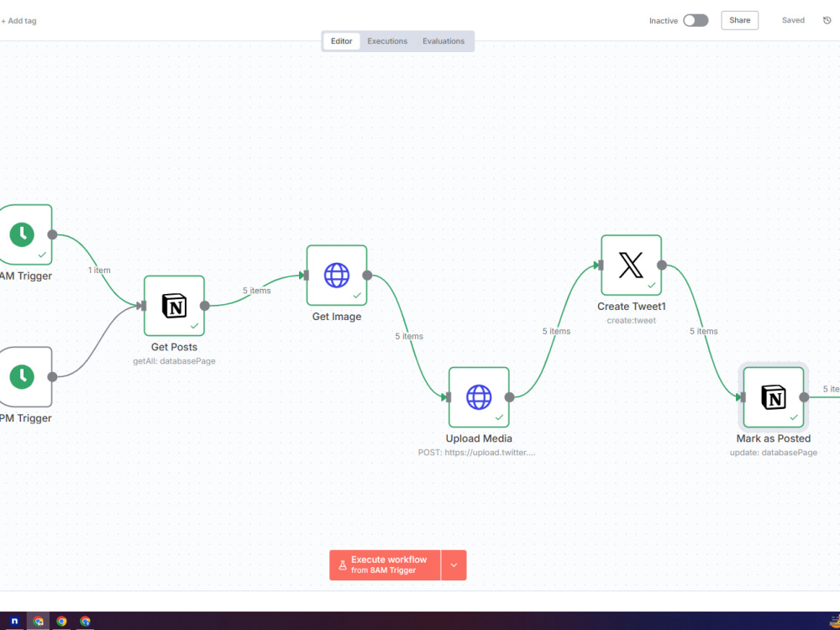
Task: Click Execute workflow from 8AM Trigger
Action: 385,565
